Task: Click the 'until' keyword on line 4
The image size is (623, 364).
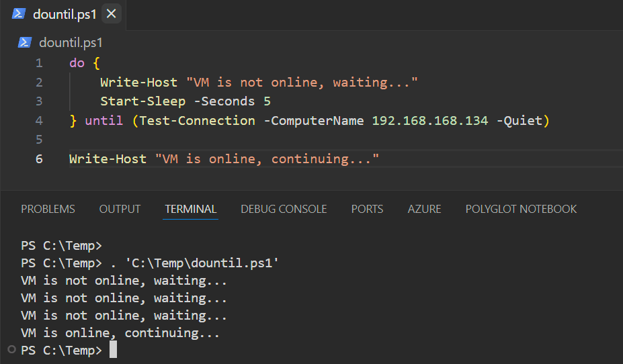Action: [x=104, y=120]
